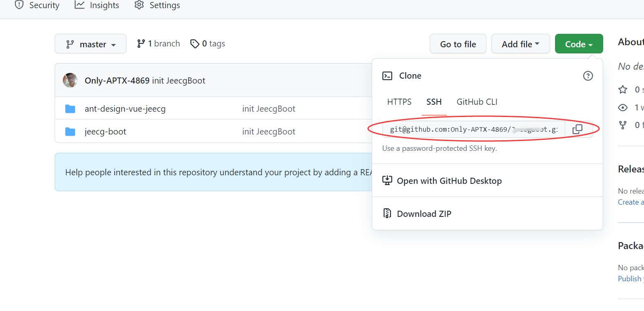Click the SSH clone URL text field
This screenshot has height=311, width=644.
[x=473, y=130]
